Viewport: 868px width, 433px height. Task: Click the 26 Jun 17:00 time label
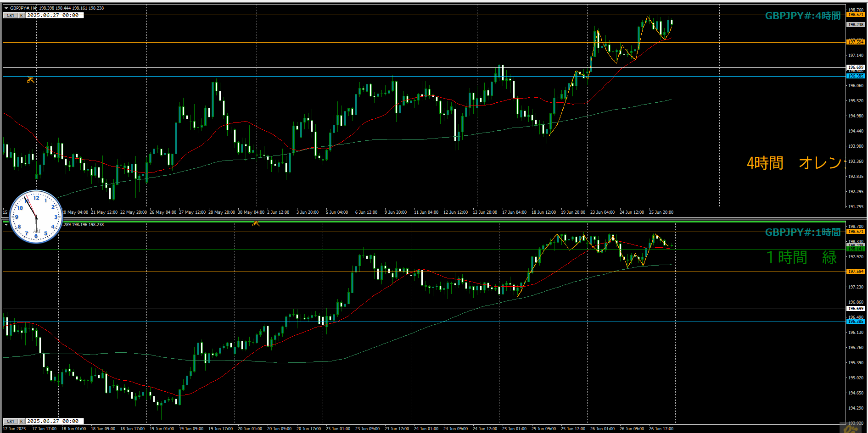(661, 429)
